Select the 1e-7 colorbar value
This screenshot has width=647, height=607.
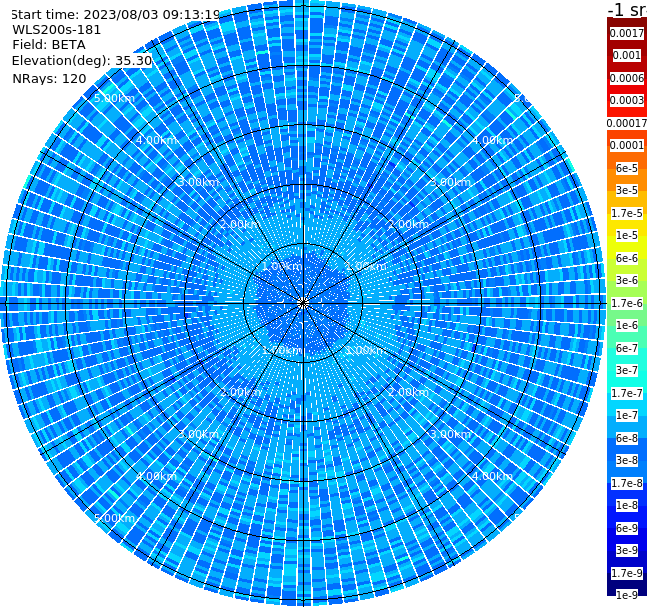pyautogui.click(x=627, y=415)
